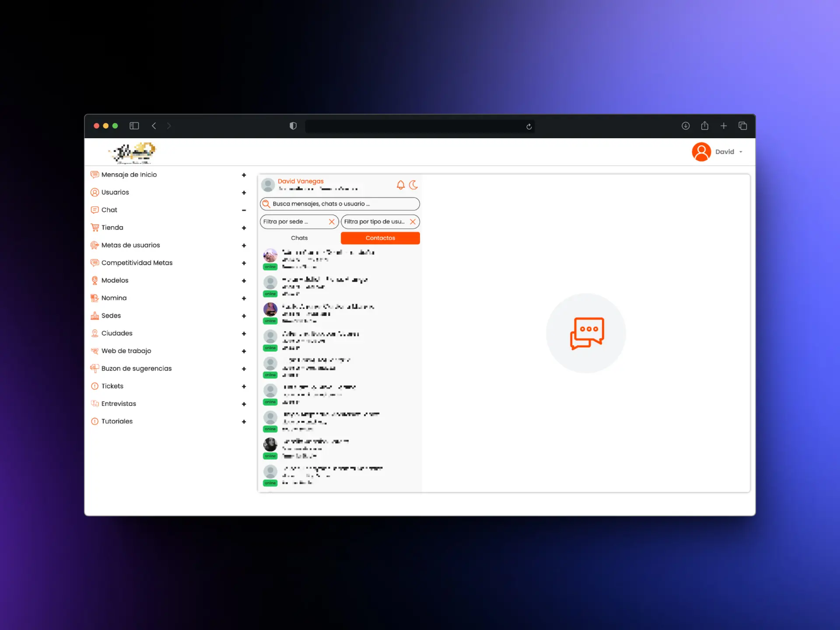The height and width of the screenshot is (630, 840).
Task: Click the Tutoriales icon in sidebar
Action: point(94,421)
